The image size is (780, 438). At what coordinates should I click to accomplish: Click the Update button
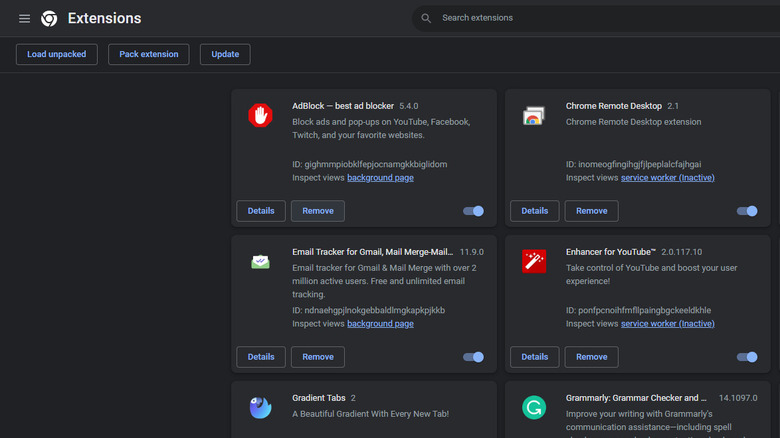(225, 54)
